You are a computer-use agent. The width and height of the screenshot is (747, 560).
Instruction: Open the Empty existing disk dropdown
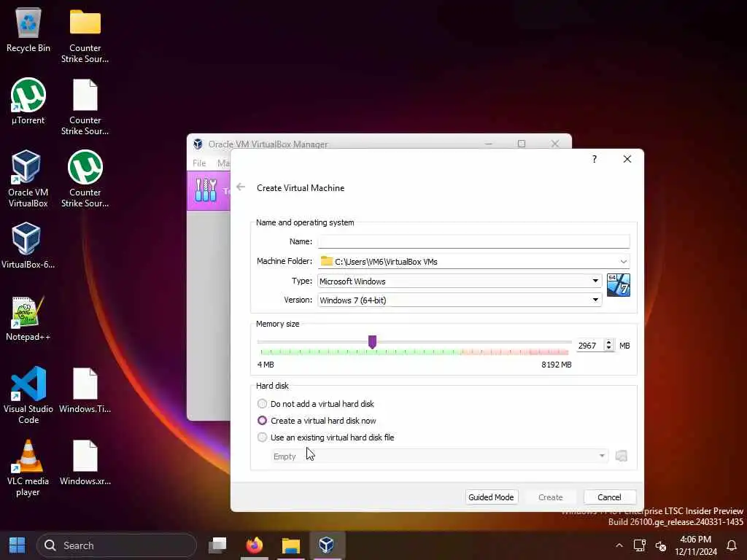(440, 456)
